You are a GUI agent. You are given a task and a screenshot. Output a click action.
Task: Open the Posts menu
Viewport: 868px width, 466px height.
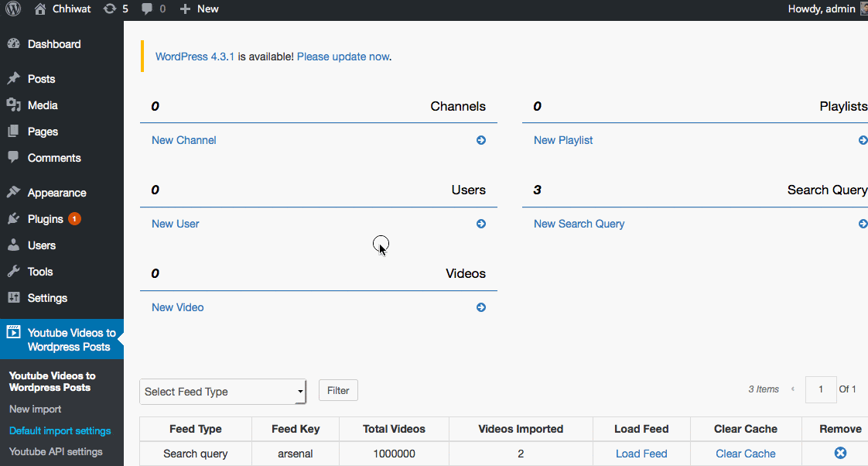(42, 79)
